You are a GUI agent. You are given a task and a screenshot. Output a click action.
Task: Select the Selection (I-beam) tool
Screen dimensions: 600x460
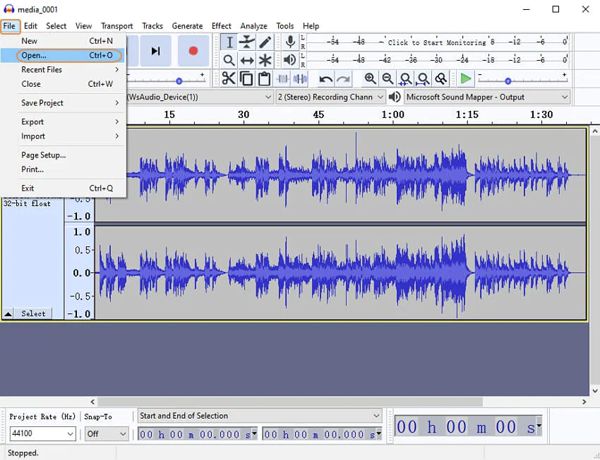tap(229, 42)
